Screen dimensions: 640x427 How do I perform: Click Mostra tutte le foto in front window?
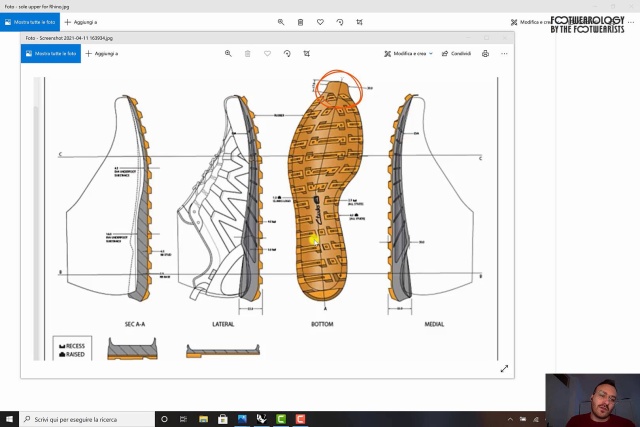click(51, 53)
